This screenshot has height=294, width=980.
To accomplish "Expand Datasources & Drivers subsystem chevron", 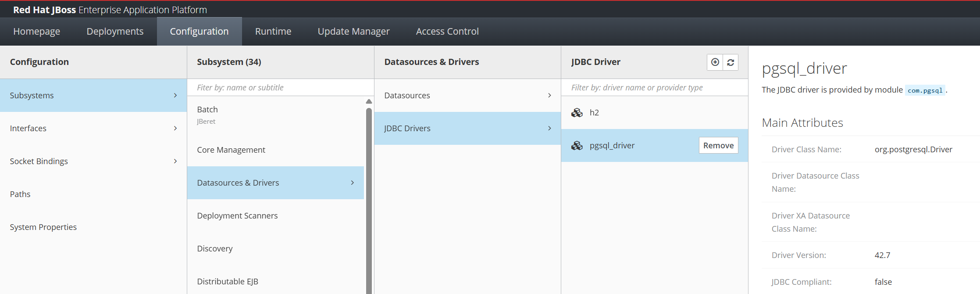I will 353,183.
